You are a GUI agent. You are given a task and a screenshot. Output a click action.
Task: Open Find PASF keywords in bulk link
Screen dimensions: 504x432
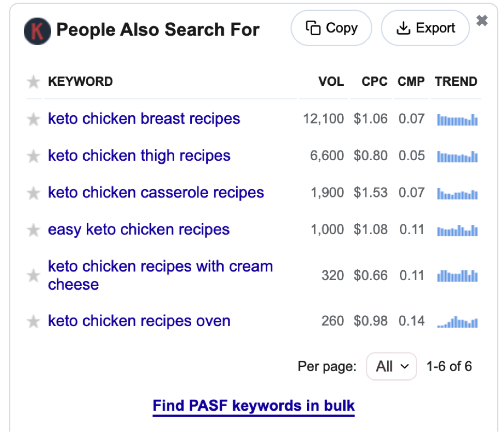click(x=254, y=406)
